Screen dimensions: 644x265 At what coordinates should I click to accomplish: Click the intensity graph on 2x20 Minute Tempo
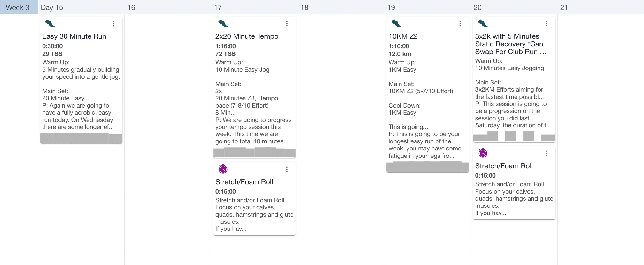point(254,153)
